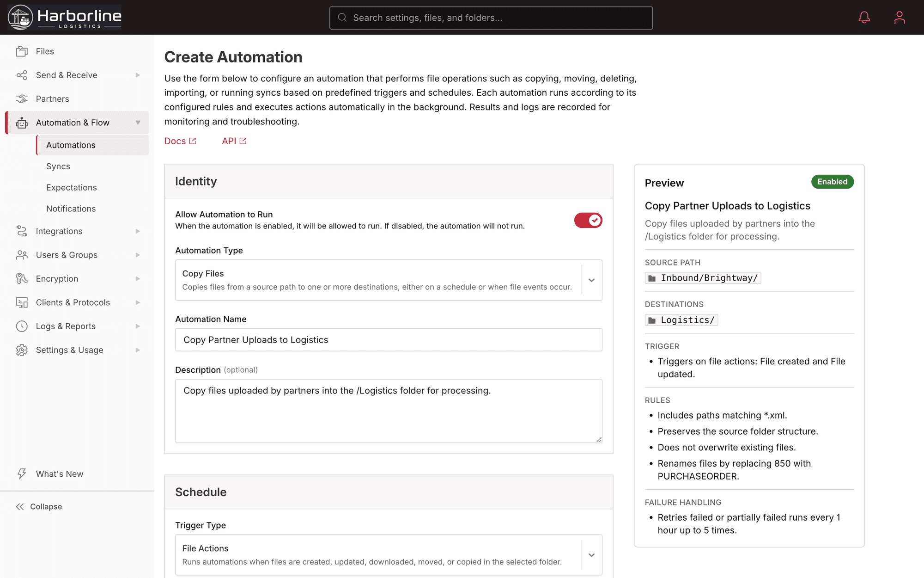Click the Automation Name text field
924x578 pixels.
(389, 340)
